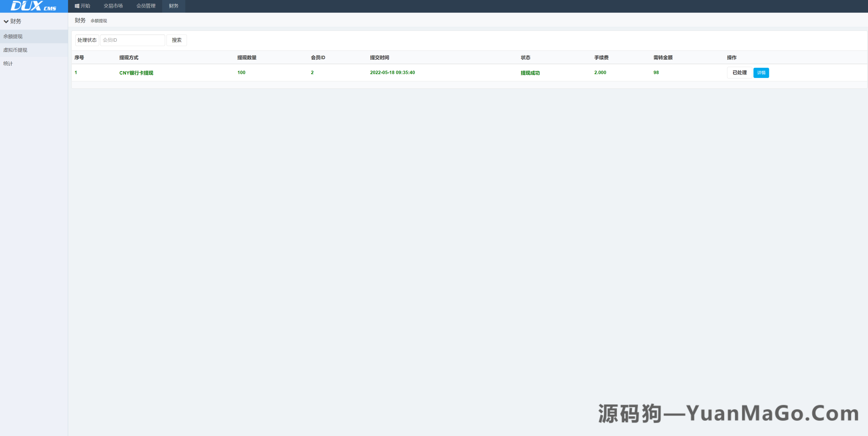868x436 pixels.
Task: Click the 提交时间 column header
Action: pyautogui.click(x=379, y=58)
